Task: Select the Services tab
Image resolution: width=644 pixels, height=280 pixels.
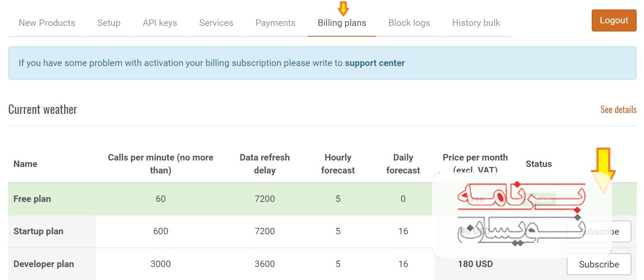Action: pyautogui.click(x=216, y=23)
